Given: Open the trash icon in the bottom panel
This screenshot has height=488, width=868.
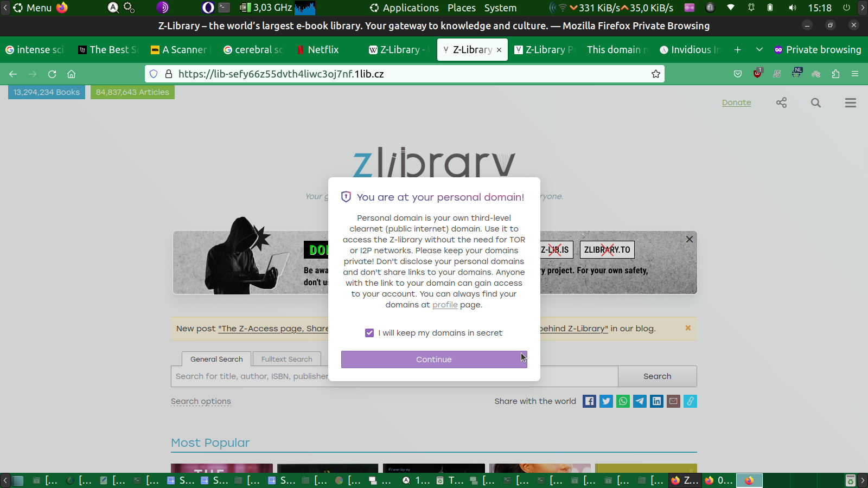Looking at the screenshot, I should tap(851, 480).
